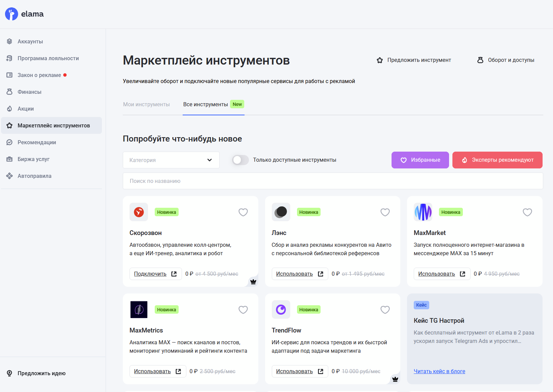
Task: Click crown icon on Скорозвон card
Action: point(253,282)
